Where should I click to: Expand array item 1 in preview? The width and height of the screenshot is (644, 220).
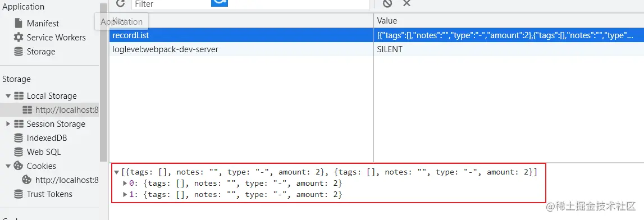125,195
